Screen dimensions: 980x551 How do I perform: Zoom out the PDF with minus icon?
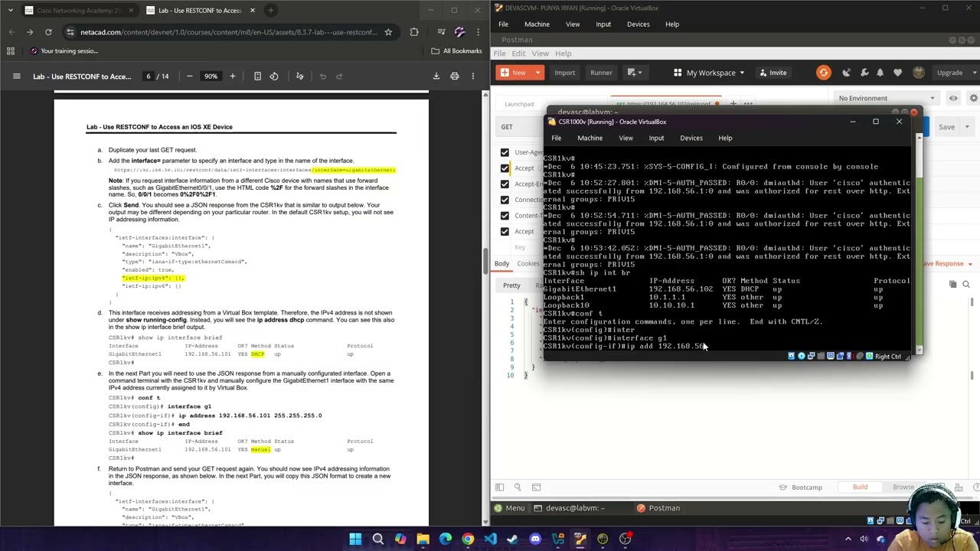pyautogui.click(x=189, y=76)
